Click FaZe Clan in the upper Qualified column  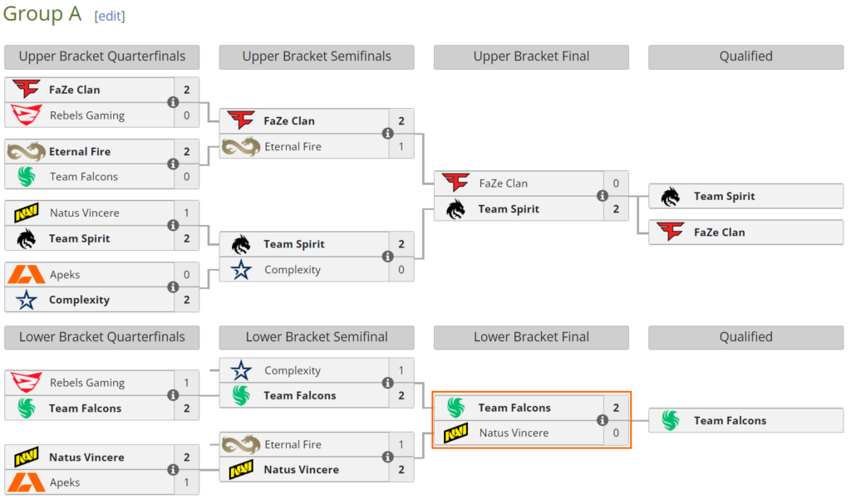(719, 232)
